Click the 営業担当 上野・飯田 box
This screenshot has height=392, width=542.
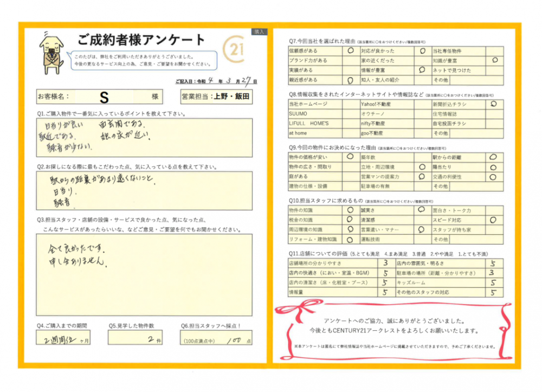coord(216,97)
